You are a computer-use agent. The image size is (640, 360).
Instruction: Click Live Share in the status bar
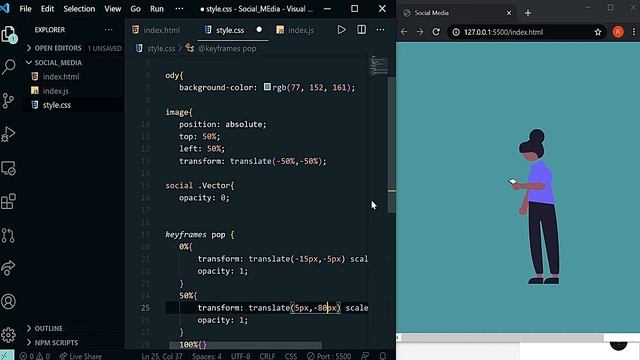coord(80,356)
